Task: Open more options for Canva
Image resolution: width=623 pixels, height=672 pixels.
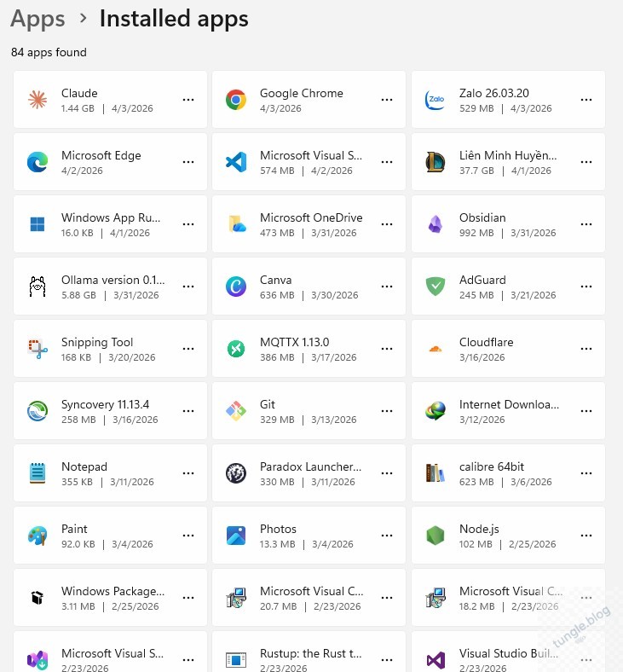Action: tap(387, 287)
